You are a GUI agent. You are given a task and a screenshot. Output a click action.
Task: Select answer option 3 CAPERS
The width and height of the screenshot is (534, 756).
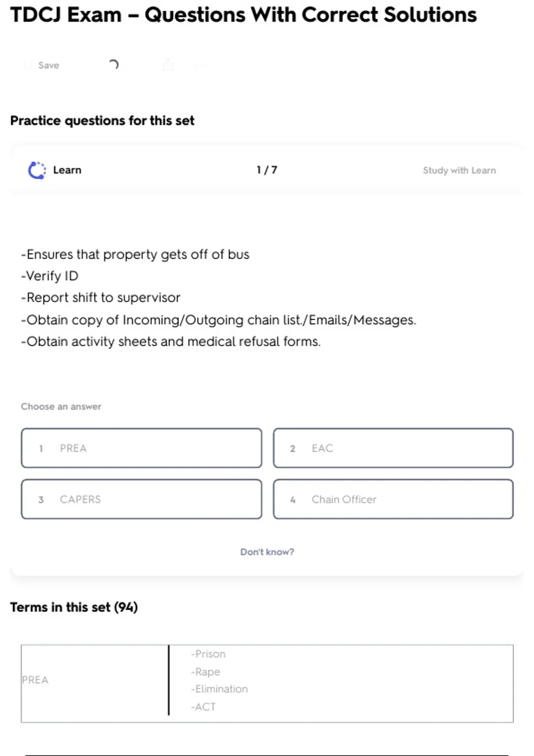(142, 499)
